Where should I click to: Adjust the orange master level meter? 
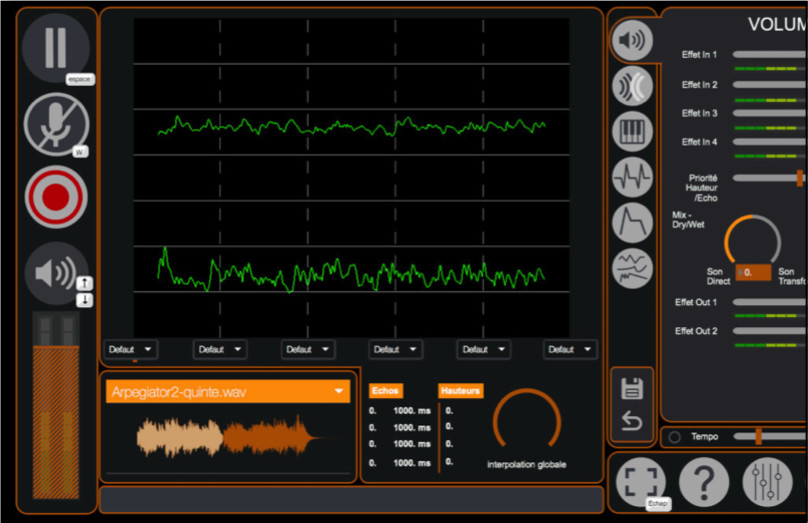56,421
